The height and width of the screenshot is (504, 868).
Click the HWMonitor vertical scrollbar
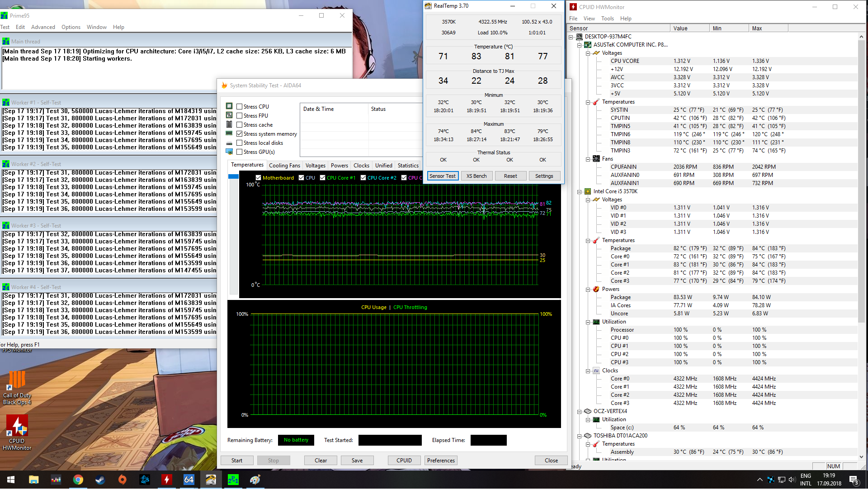tap(861, 181)
